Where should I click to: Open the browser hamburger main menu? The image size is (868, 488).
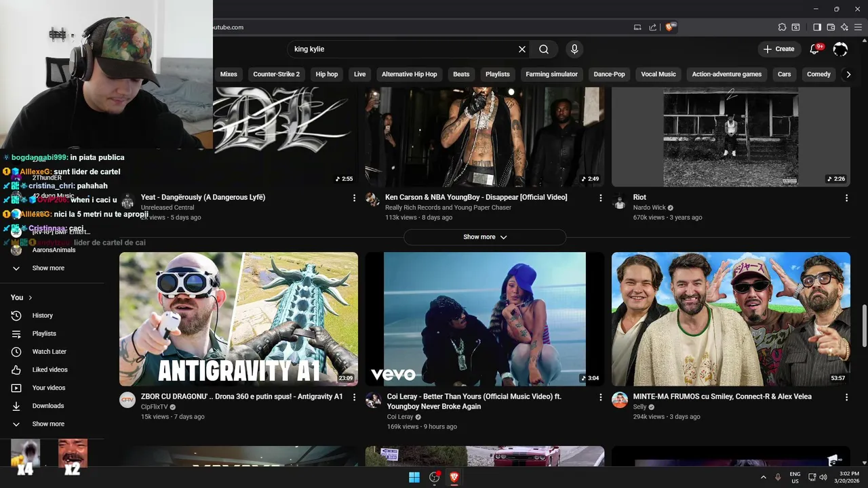coord(858,27)
